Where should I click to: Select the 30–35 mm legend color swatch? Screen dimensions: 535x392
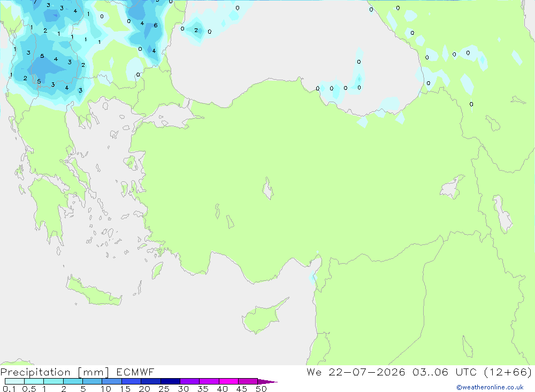190,381
